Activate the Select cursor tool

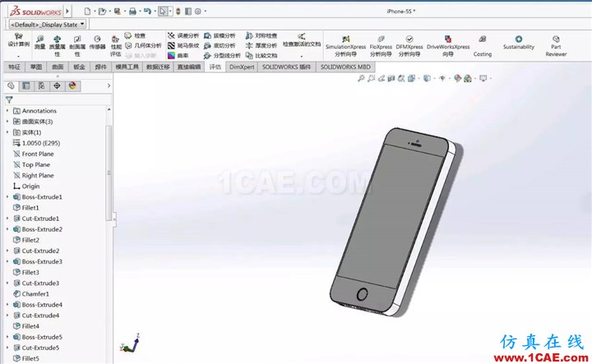[162, 12]
